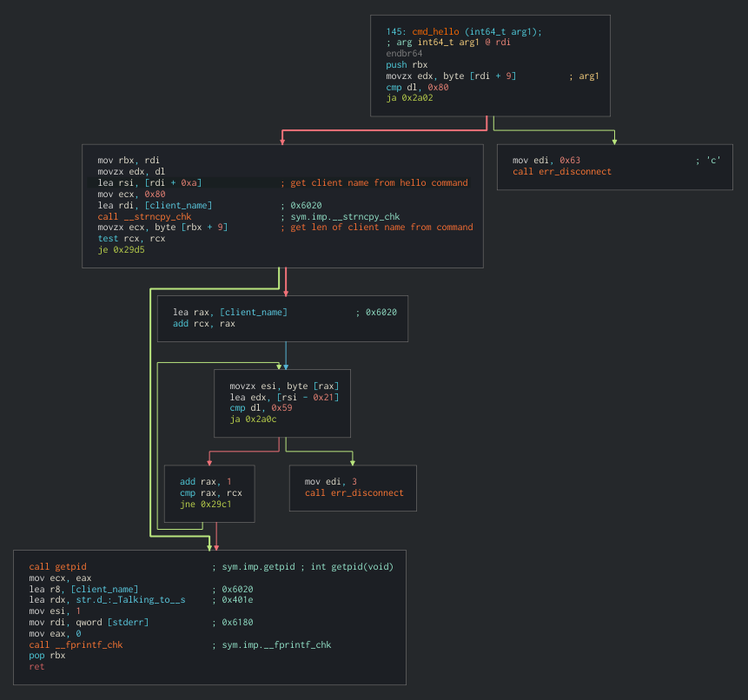Click the call getpid instruction

(x=57, y=566)
